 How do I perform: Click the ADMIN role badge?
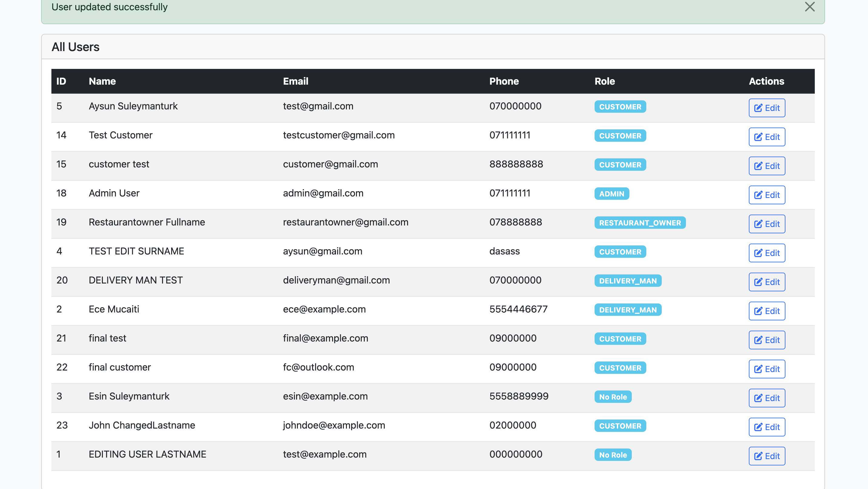point(611,194)
